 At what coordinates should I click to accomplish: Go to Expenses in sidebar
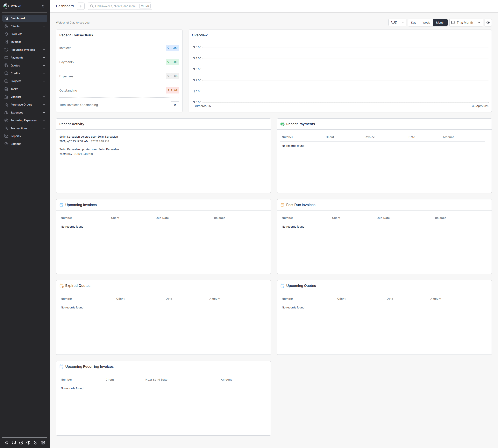point(17,113)
